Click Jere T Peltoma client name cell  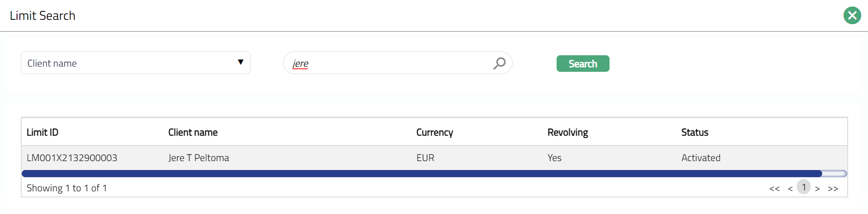click(x=198, y=158)
